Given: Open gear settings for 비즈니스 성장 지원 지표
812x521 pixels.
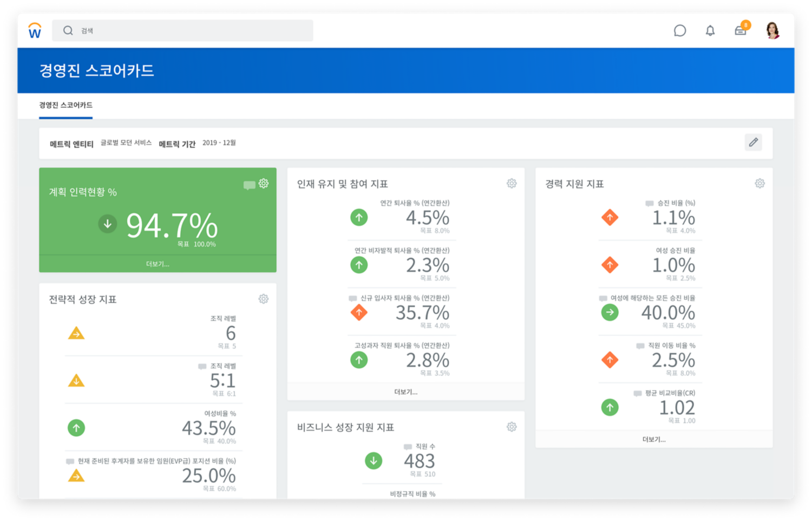Looking at the screenshot, I should tap(512, 427).
